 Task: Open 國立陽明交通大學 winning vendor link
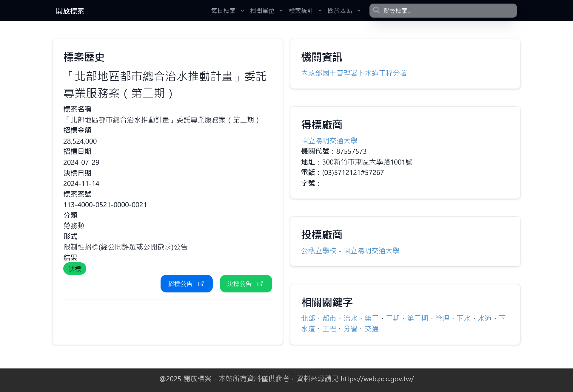click(329, 141)
